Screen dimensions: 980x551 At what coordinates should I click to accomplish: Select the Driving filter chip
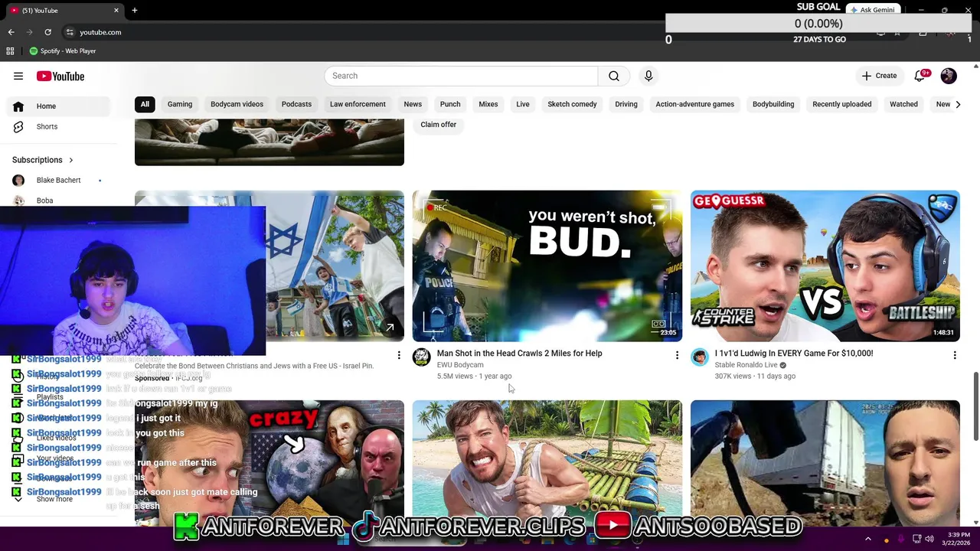(626, 104)
